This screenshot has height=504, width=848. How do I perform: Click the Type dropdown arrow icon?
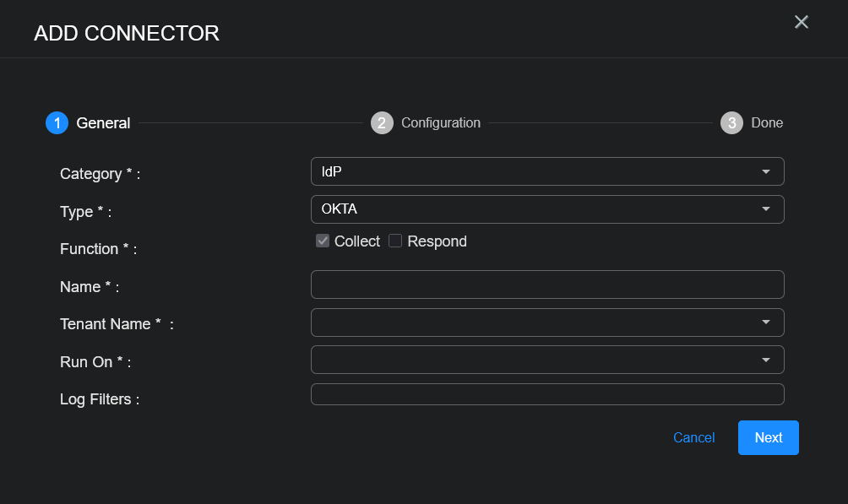click(x=766, y=209)
